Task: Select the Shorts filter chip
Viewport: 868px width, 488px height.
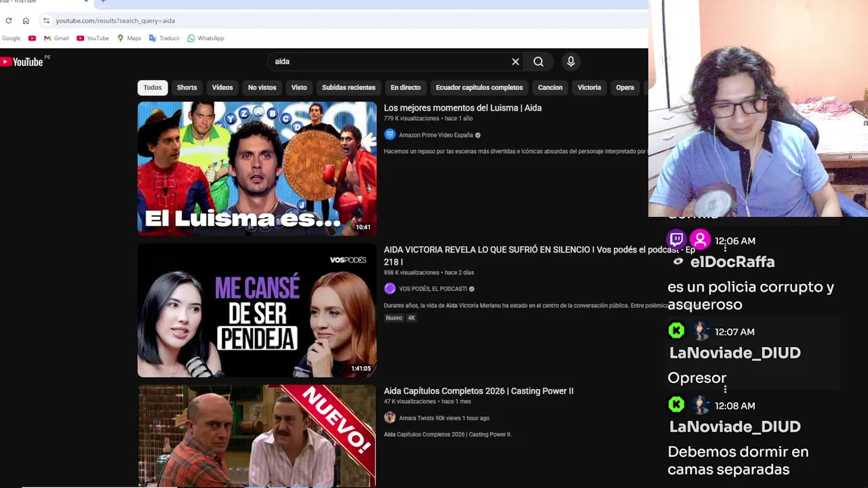Action: click(x=186, y=87)
